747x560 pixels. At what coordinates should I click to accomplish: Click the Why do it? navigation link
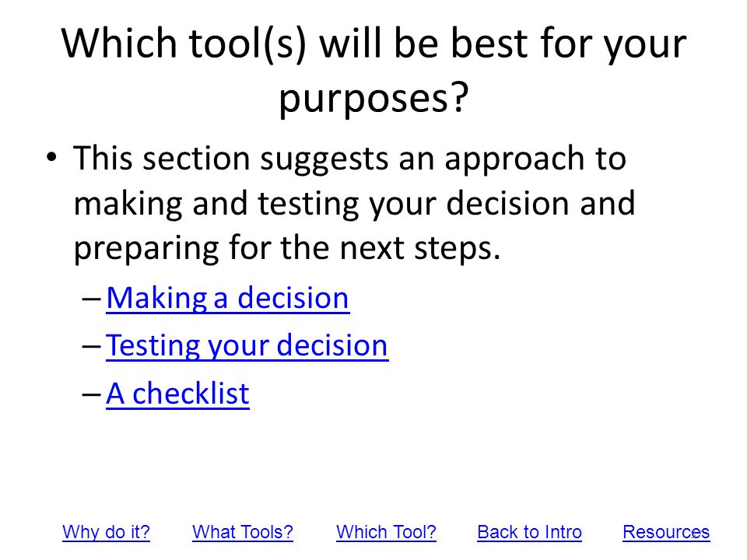tap(107, 532)
